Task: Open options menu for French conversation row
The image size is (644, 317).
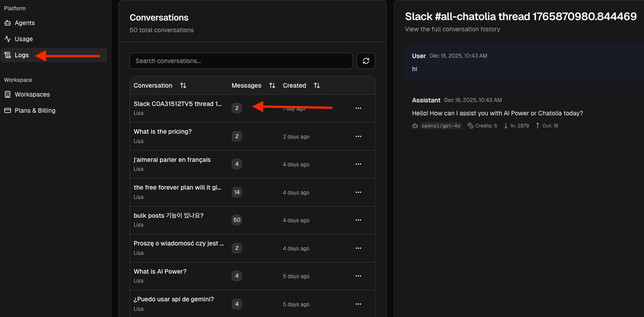Action: [358, 164]
